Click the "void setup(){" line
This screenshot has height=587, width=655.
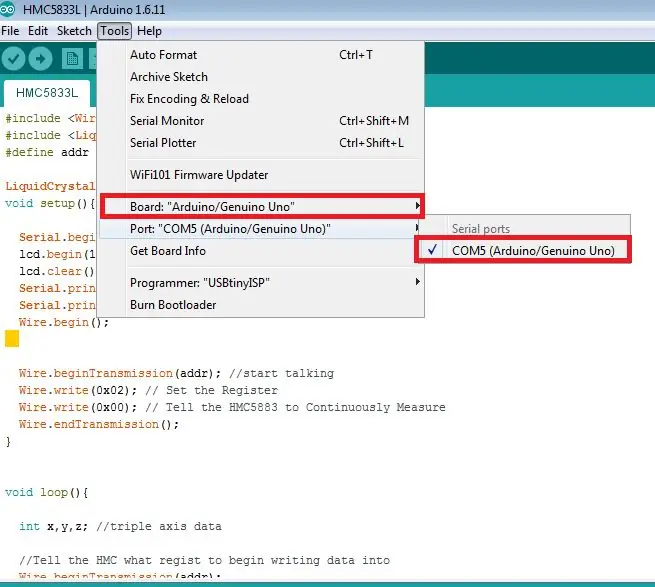[50, 203]
